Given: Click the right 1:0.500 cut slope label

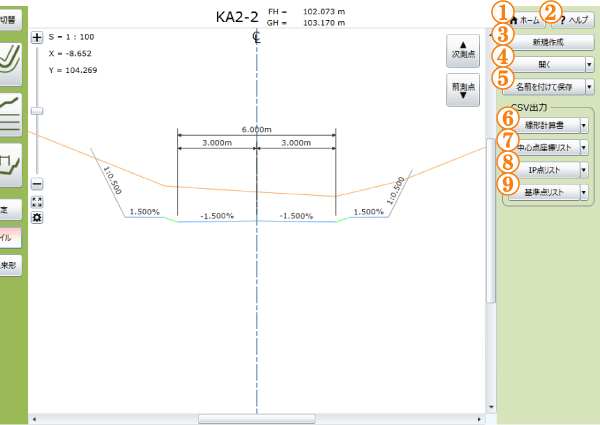Looking at the screenshot, I should coord(395,191).
